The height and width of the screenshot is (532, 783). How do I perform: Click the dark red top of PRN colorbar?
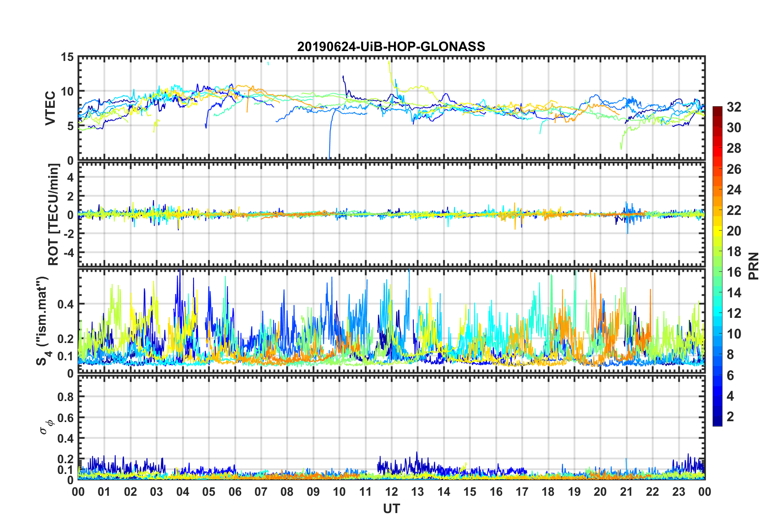coord(718,110)
